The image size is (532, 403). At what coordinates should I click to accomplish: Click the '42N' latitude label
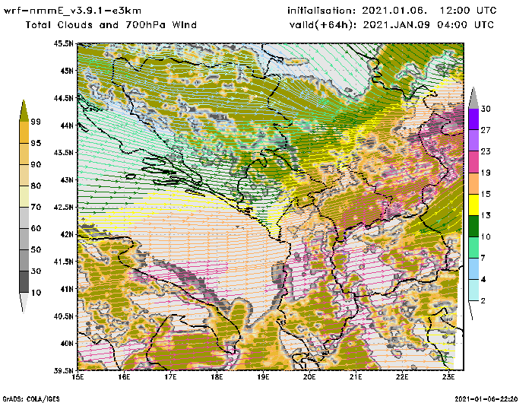(66, 234)
